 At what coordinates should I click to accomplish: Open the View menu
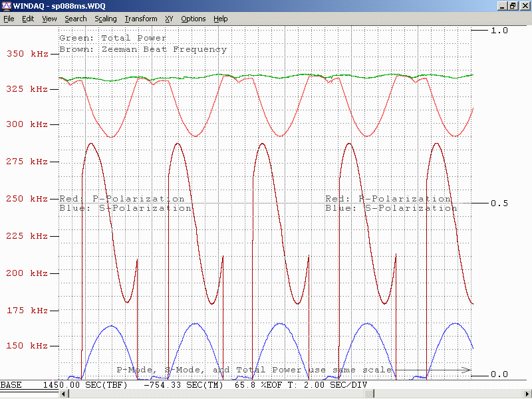click(49, 19)
